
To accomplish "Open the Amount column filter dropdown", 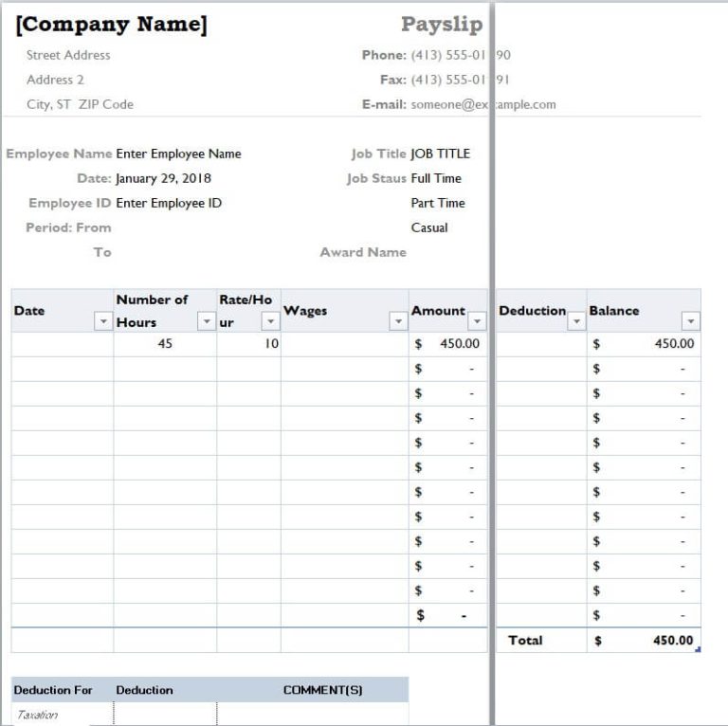I will 477,320.
